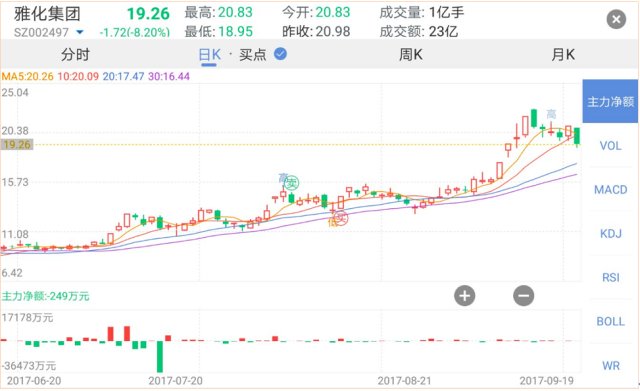
Task: Select the 主力净额 indicator button
Action: click(610, 101)
